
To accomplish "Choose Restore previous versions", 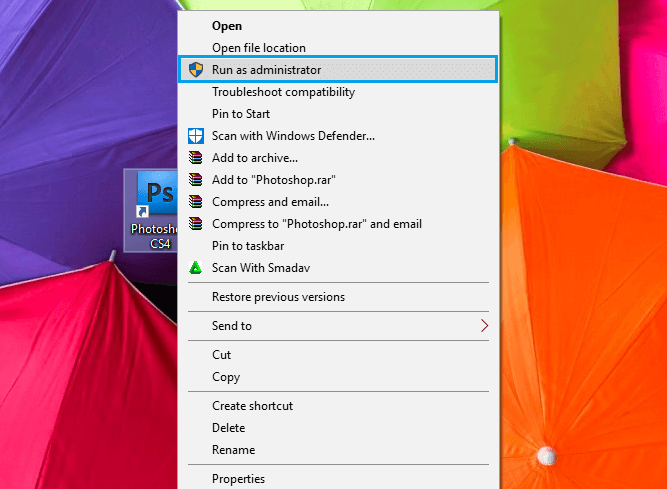I will click(338, 297).
